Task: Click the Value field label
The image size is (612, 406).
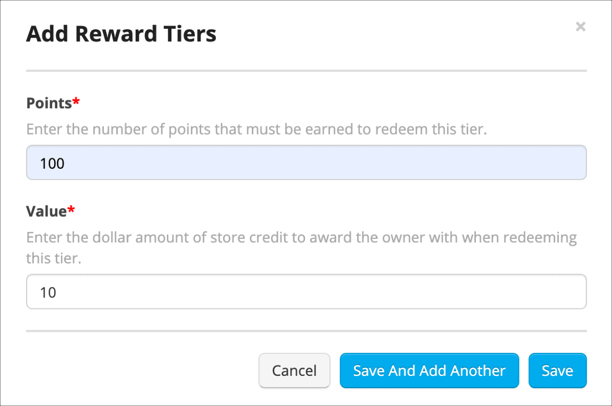Action: (46, 211)
